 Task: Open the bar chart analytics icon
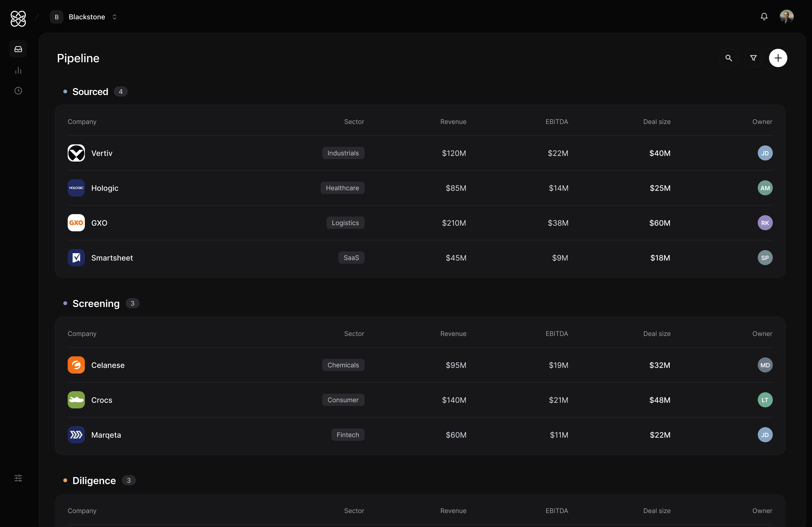(x=18, y=70)
